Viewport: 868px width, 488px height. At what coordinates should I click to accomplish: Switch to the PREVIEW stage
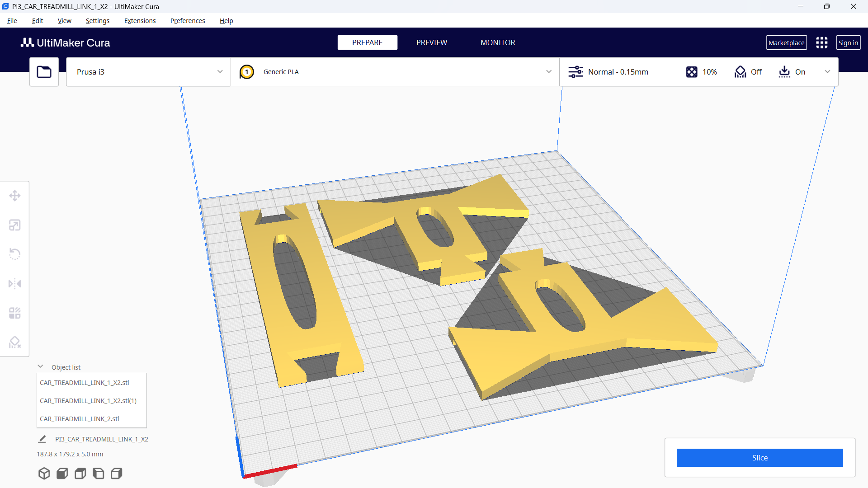click(x=432, y=42)
